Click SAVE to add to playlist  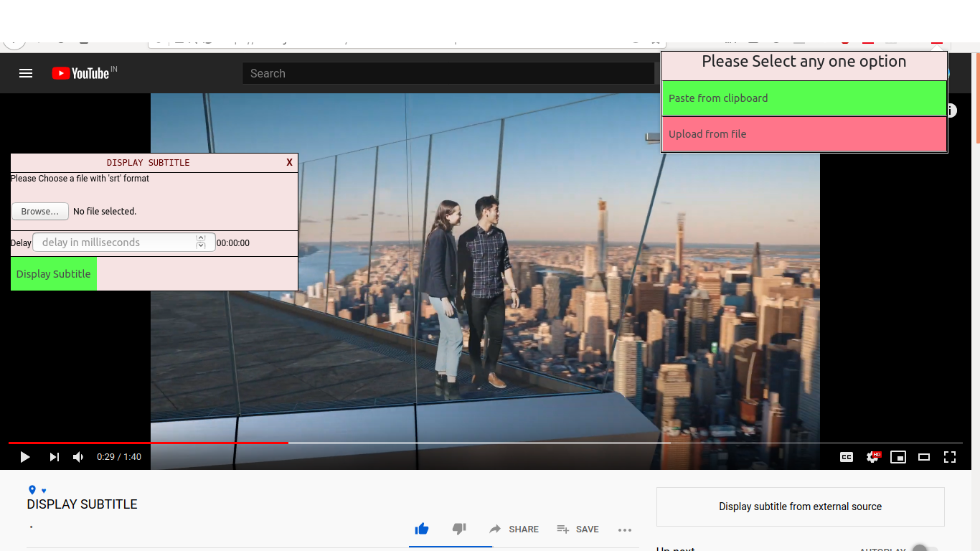pos(578,529)
